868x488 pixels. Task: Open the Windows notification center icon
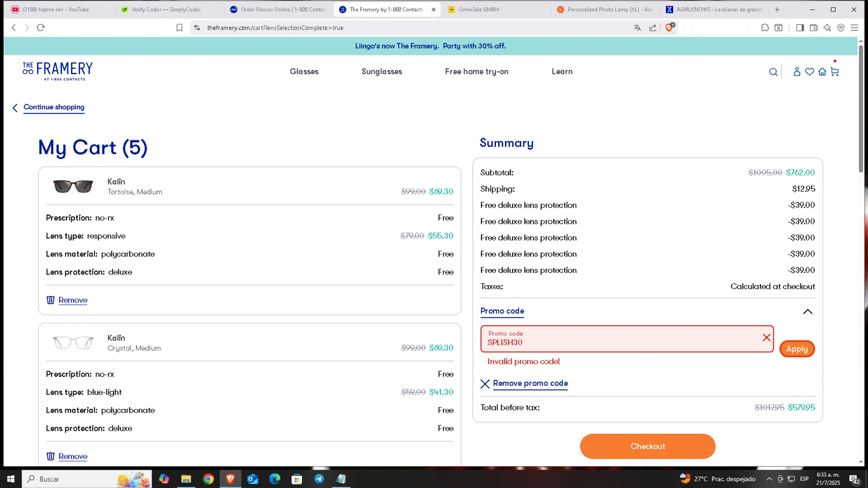tap(854, 479)
